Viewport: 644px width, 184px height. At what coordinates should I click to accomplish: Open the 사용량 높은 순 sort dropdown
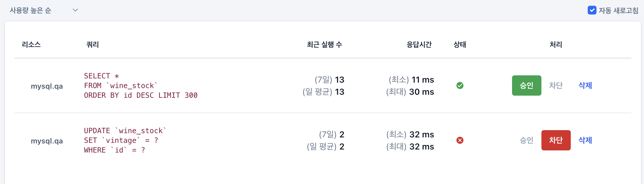click(x=44, y=10)
